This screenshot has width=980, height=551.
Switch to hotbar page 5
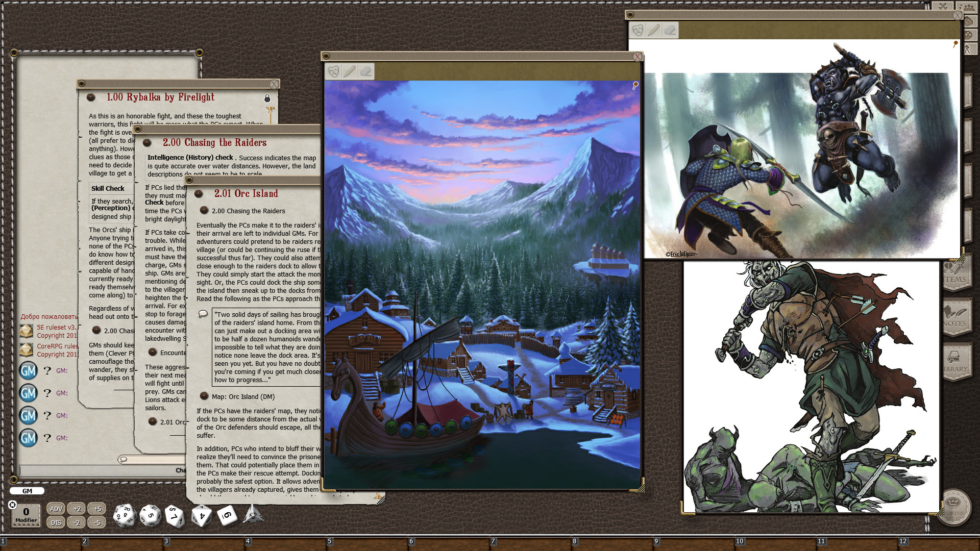[329, 542]
